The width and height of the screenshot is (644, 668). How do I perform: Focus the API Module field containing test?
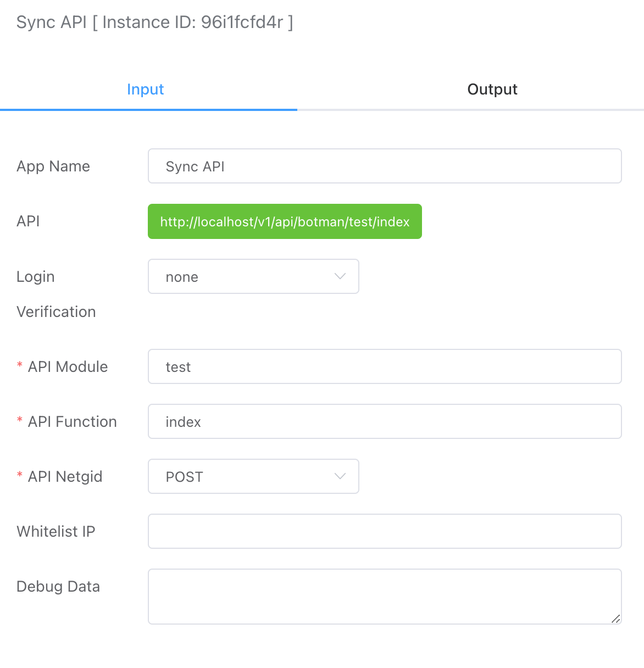click(385, 367)
